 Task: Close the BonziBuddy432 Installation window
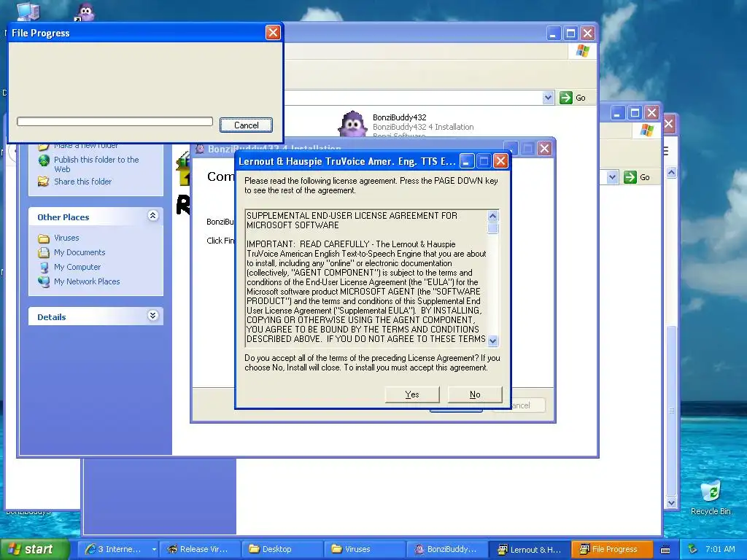[544, 149]
